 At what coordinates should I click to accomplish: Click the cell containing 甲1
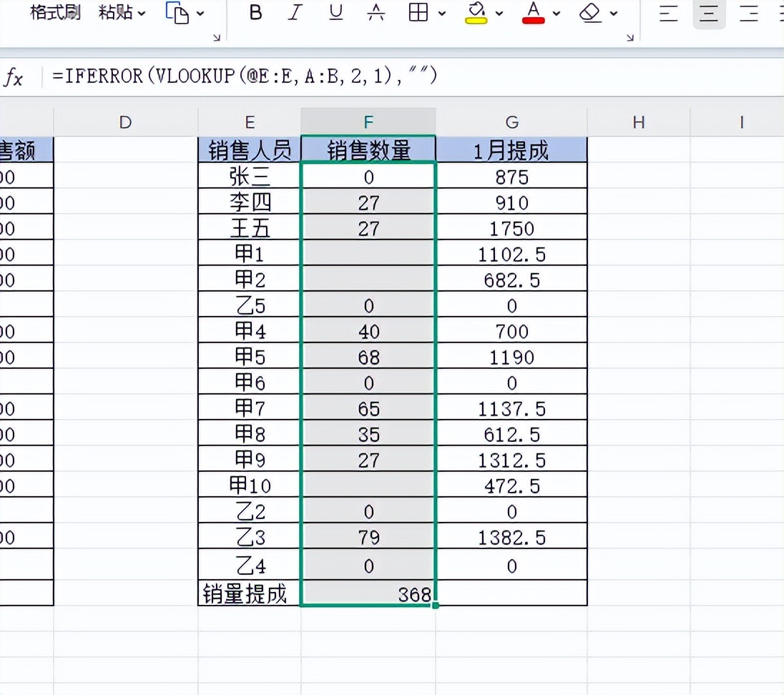pyautogui.click(x=250, y=253)
